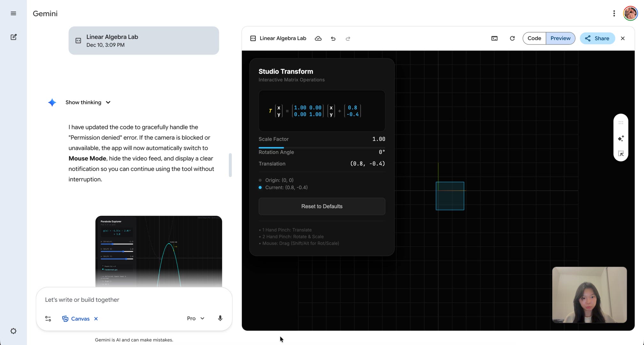Click the select-element tool on the floating toolbar
Viewport: 644px width, 345px height.
pyautogui.click(x=621, y=154)
